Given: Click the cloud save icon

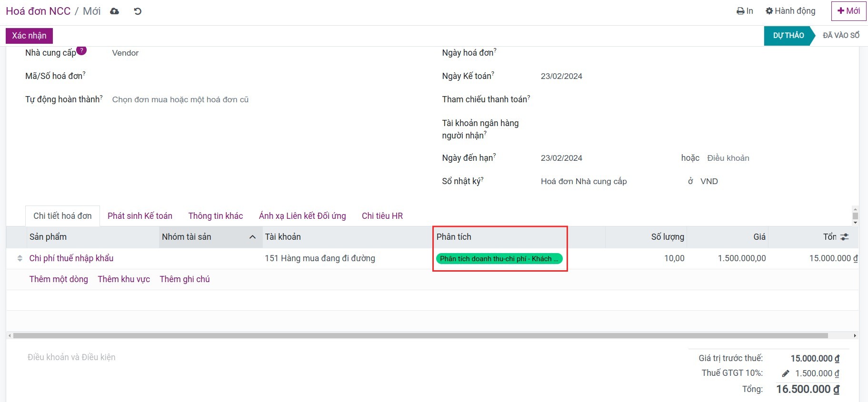Looking at the screenshot, I should click(114, 11).
